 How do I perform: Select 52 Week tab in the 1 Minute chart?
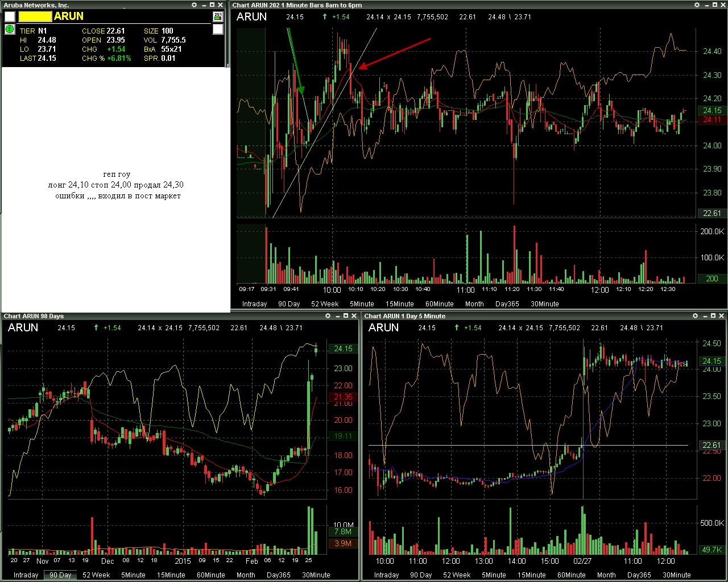coord(325,304)
